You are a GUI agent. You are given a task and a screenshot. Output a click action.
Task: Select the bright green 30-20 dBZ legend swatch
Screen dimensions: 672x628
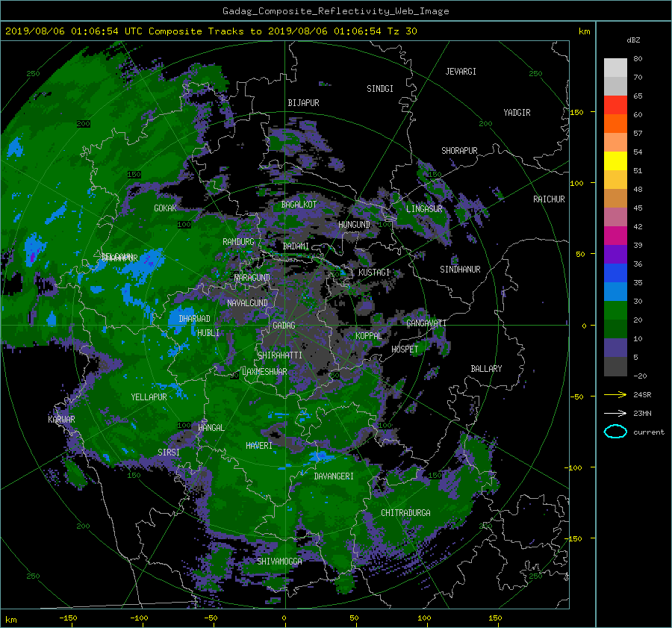tap(615, 311)
